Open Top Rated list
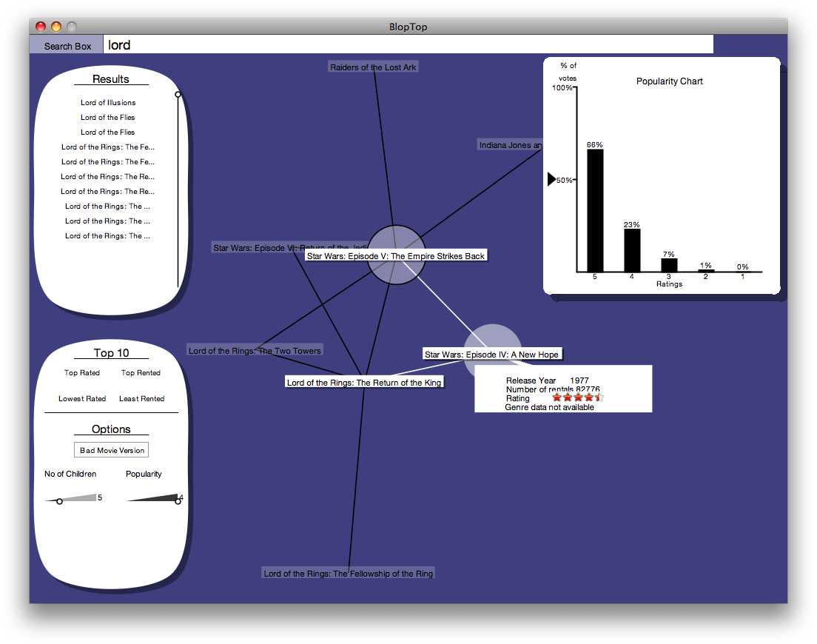817x644 pixels. click(x=82, y=372)
